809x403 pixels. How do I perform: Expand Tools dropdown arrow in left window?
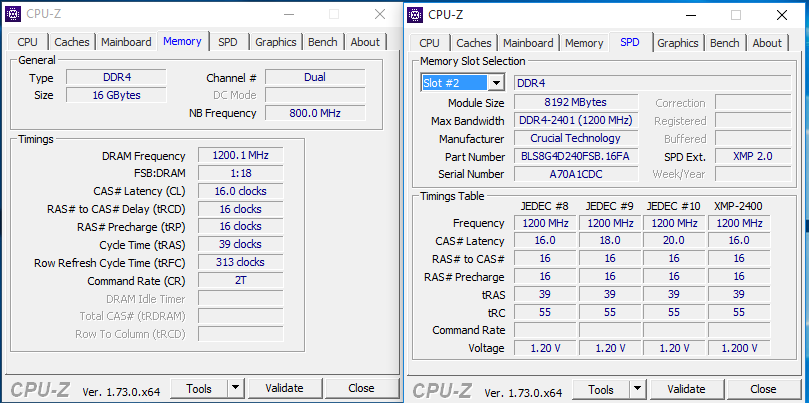pyautogui.click(x=235, y=388)
